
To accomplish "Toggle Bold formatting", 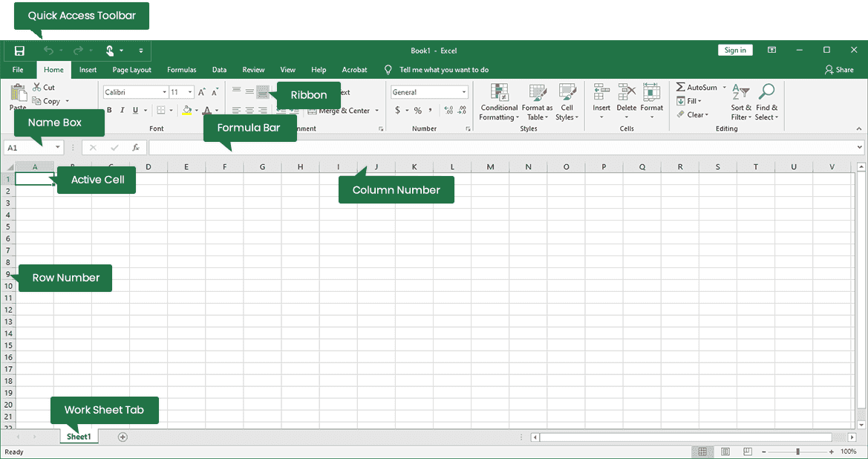I will point(109,111).
